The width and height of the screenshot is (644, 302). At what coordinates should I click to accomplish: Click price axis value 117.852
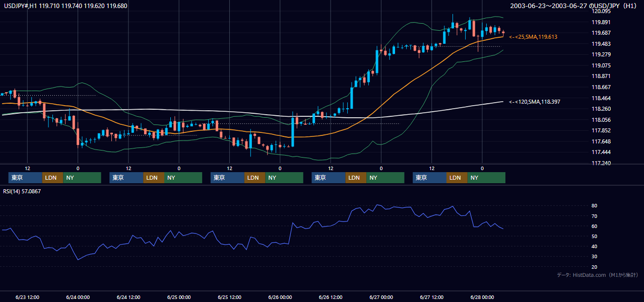tap(601, 130)
